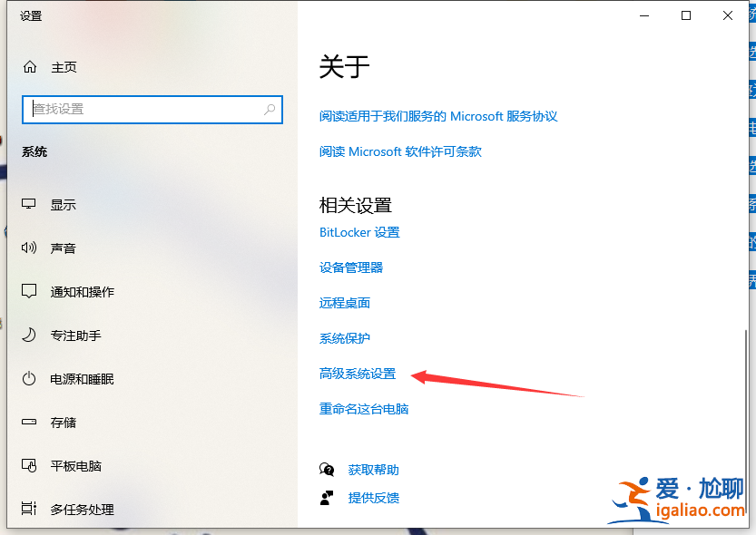756x535 pixels.
Task: Click the 获取帮助 (Get help) icon
Action: click(328, 470)
